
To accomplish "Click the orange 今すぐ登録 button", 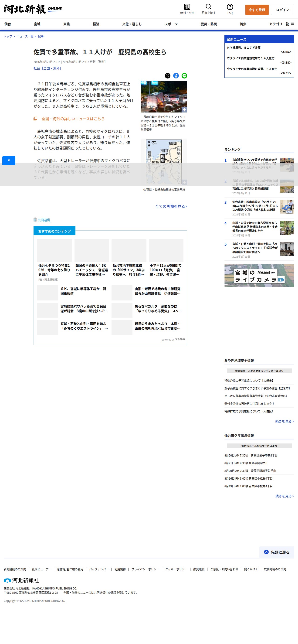I will coord(257,10).
